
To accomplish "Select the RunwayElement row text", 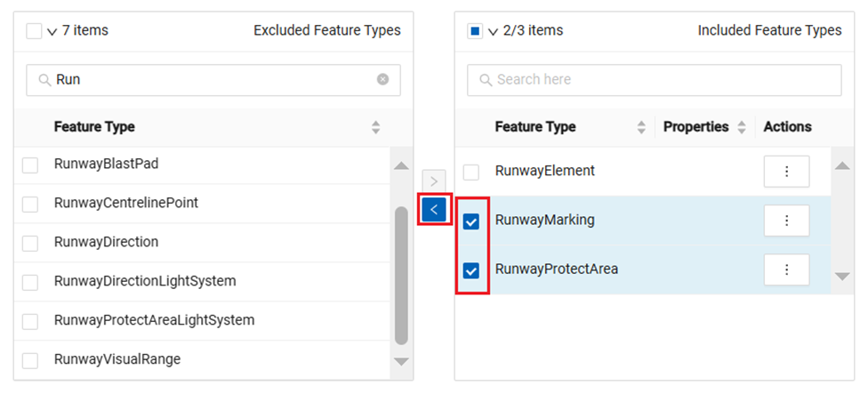I will tap(544, 171).
